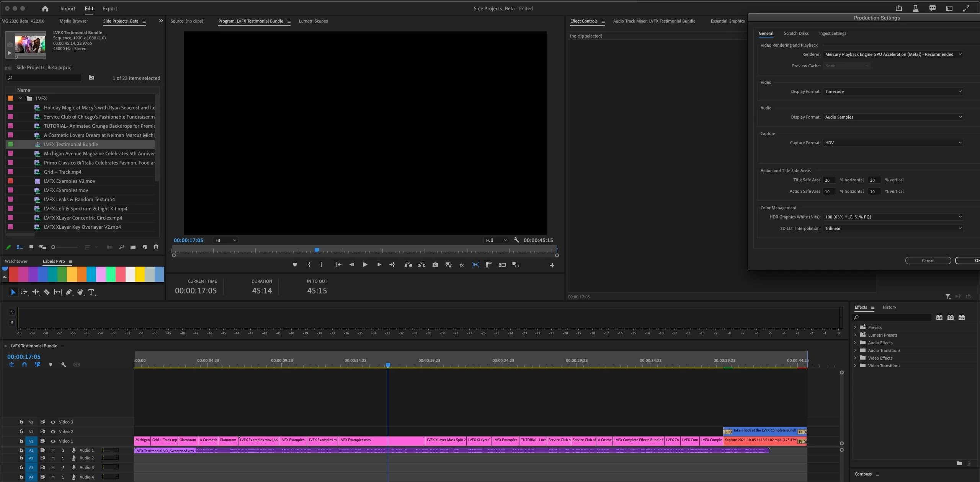Select the Type tool
Screen dimensions: 980x482
click(91, 292)
